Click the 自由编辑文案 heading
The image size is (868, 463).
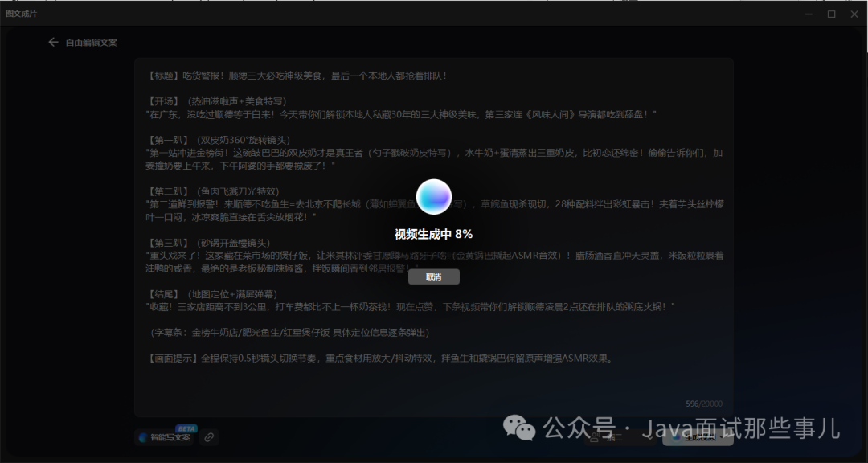(92, 43)
